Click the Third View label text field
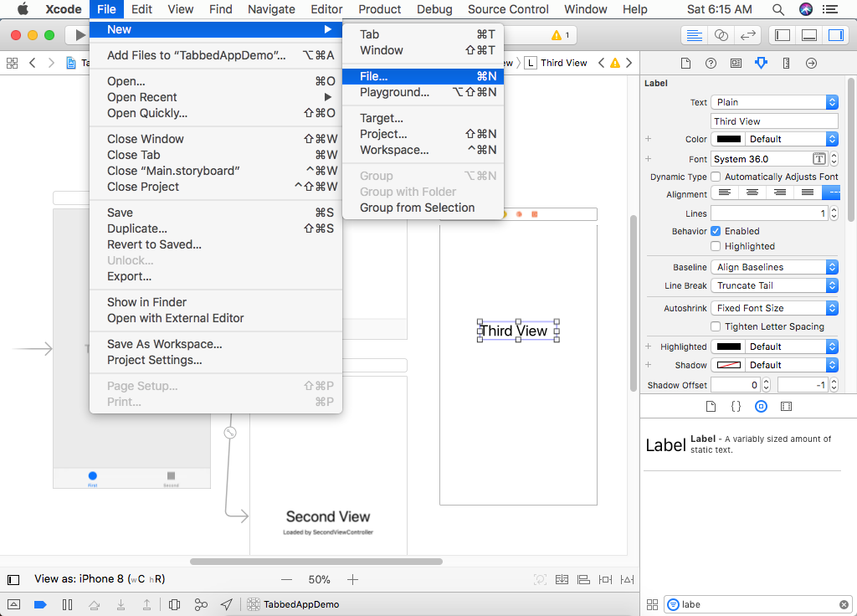Viewport: 857px width, 616px height. tap(774, 121)
